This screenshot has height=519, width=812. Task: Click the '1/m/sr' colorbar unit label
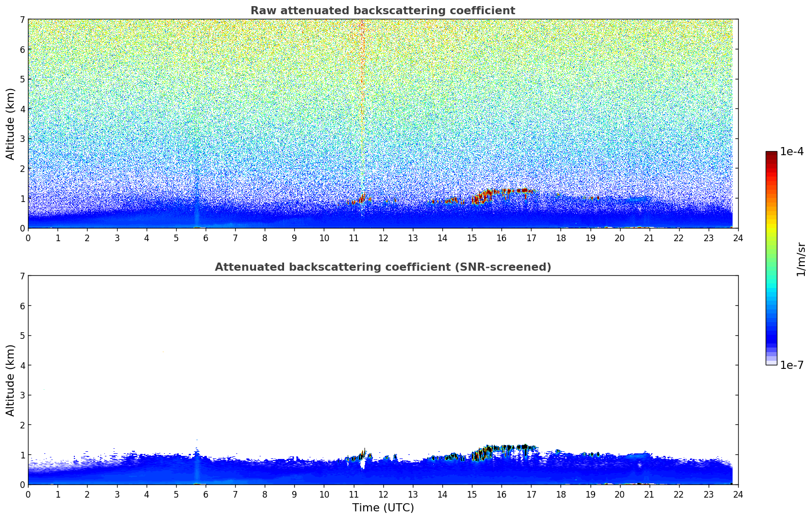(801, 258)
